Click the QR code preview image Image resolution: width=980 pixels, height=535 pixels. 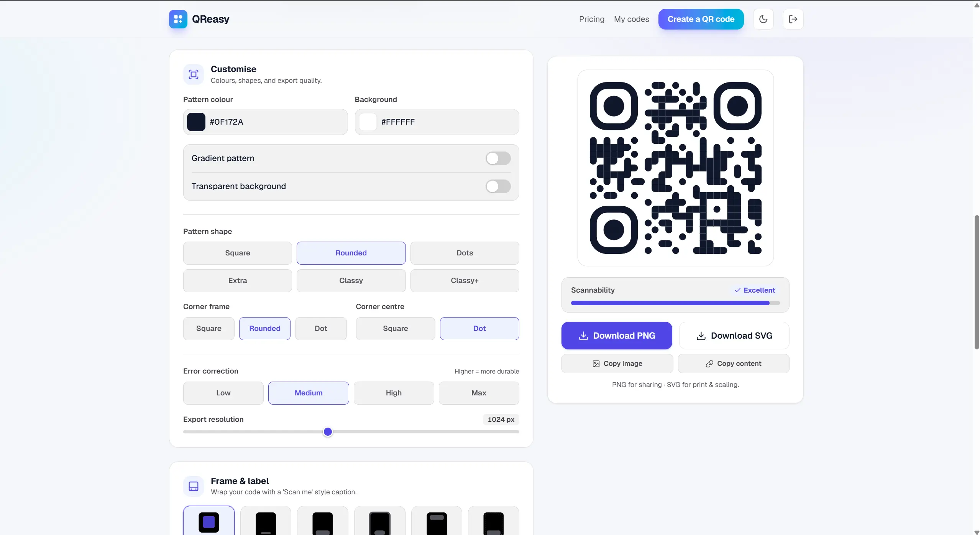coord(675,168)
